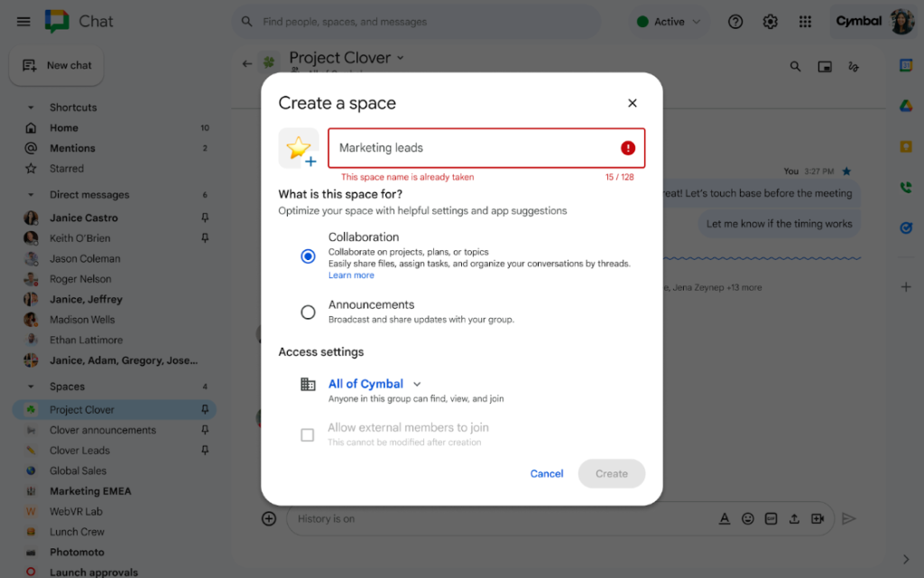This screenshot has width=924, height=578.
Task: Collapse the Spaces section
Action: pos(31,387)
